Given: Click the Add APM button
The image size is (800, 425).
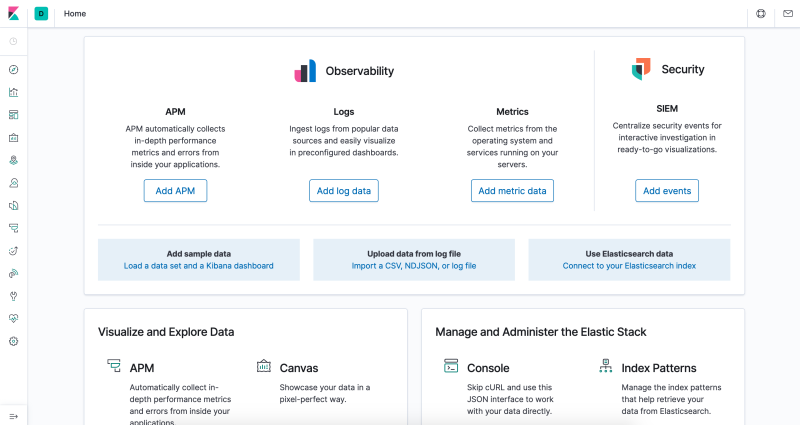Looking at the screenshot, I should [x=175, y=191].
